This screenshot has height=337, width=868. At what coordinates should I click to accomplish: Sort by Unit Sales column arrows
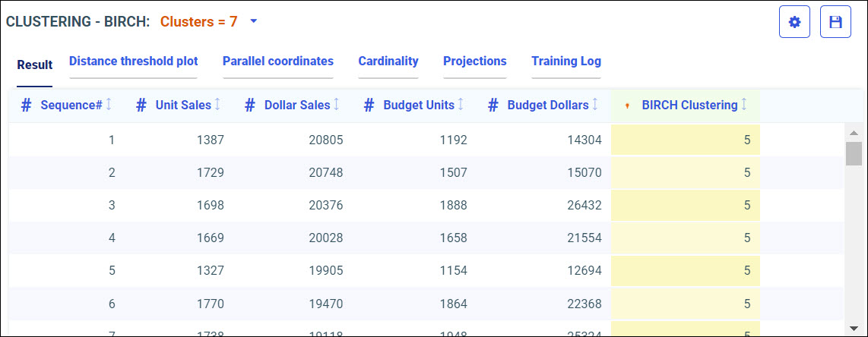(x=218, y=105)
